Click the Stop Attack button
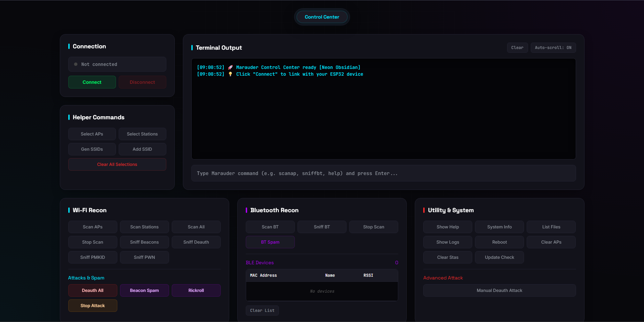Viewport: 644px width, 322px height. point(93,306)
